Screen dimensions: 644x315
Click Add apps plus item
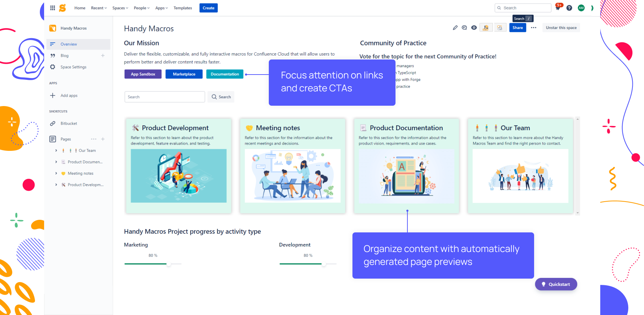pyautogui.click(x=64, y=96)
